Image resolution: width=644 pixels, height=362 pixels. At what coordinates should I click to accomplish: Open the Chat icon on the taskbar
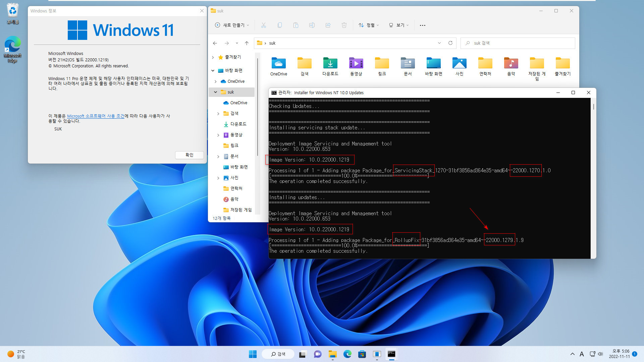[x=318, y=354]
